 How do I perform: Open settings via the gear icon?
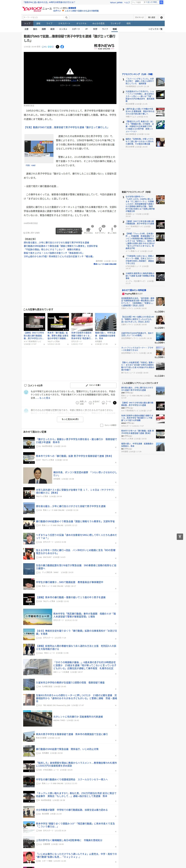click(x=161, y=18)
